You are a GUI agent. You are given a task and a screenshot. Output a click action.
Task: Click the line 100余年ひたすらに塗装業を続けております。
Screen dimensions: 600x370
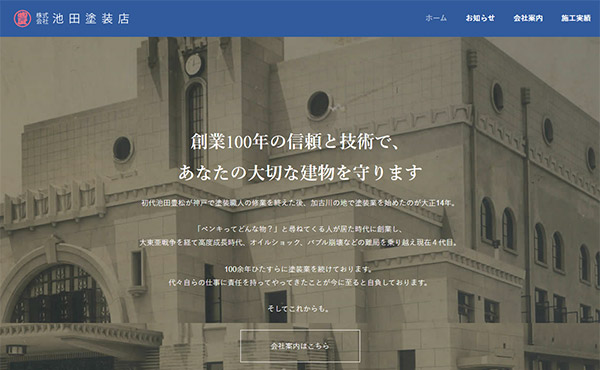click(299, 269)
